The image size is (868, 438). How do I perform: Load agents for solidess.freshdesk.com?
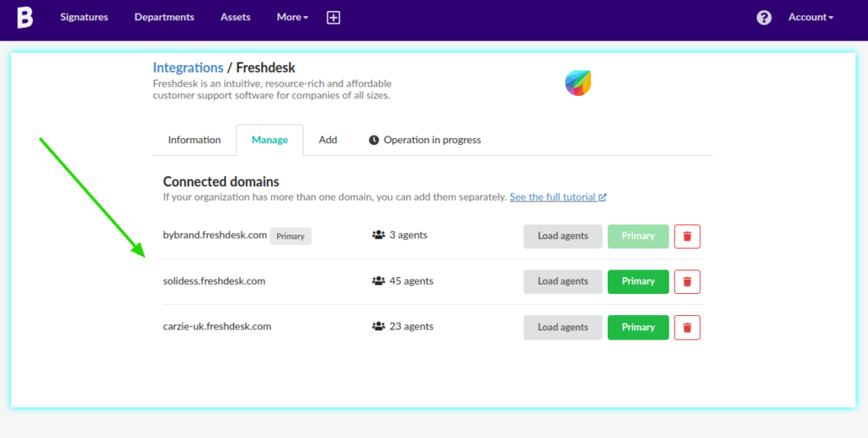coord(563,281)
